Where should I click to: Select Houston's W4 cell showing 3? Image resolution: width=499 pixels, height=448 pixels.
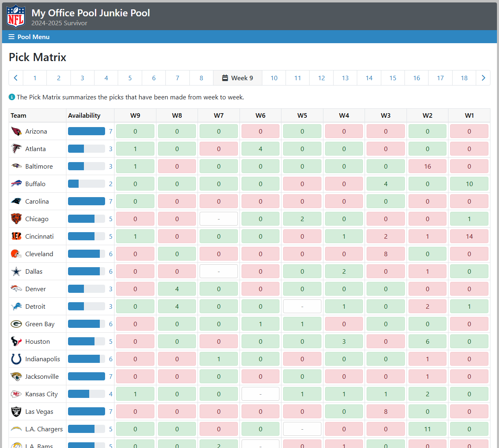(344, 342)
